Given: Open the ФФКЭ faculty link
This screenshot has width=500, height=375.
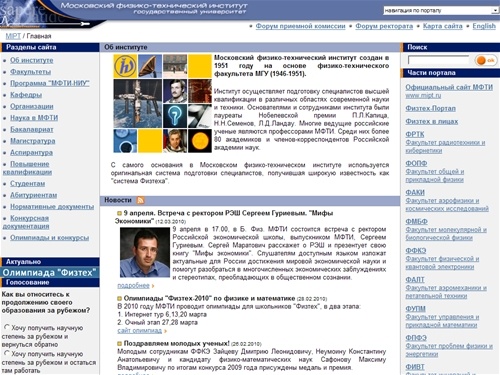Looking at the screenshot, I should (416, 250).
